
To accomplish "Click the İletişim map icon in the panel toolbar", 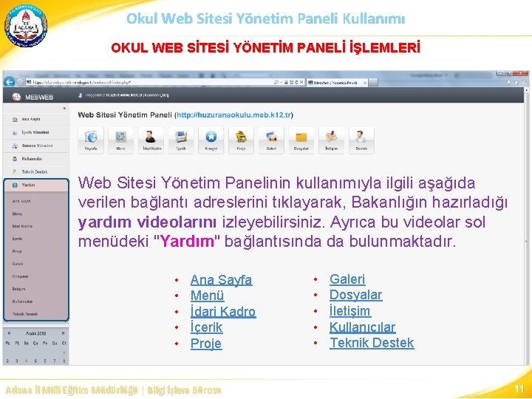I will pyautogui.click(x=332, y=140).
